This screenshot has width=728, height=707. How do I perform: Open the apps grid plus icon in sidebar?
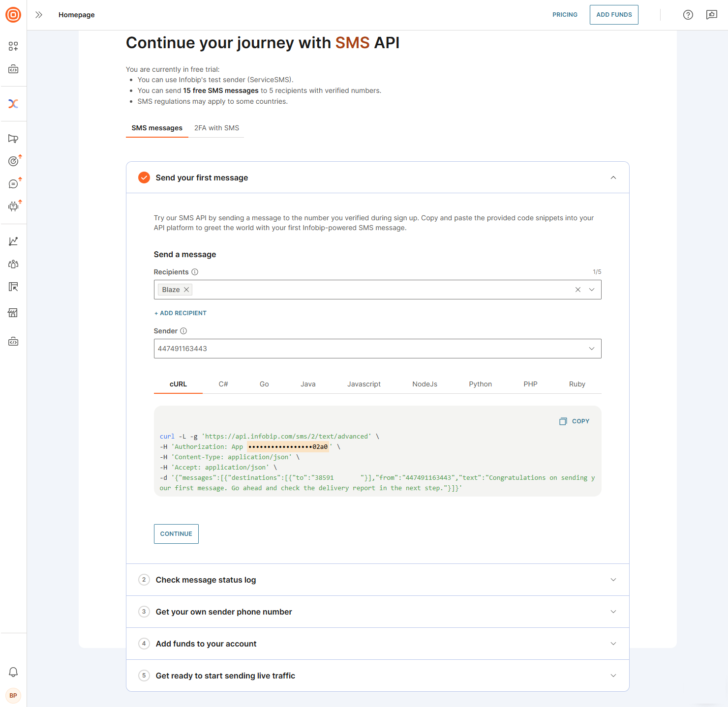[x=13, y=46]
